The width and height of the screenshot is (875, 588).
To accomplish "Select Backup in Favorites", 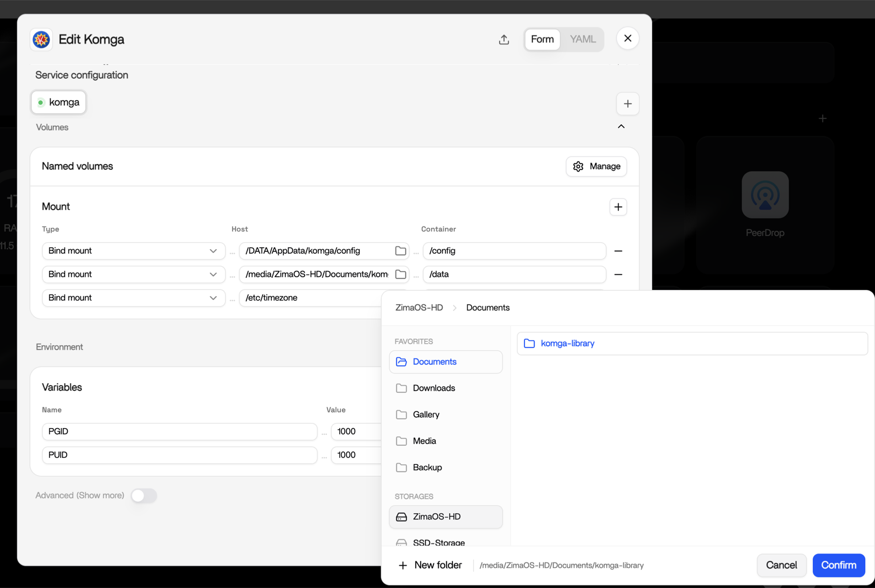I will 446,468.
